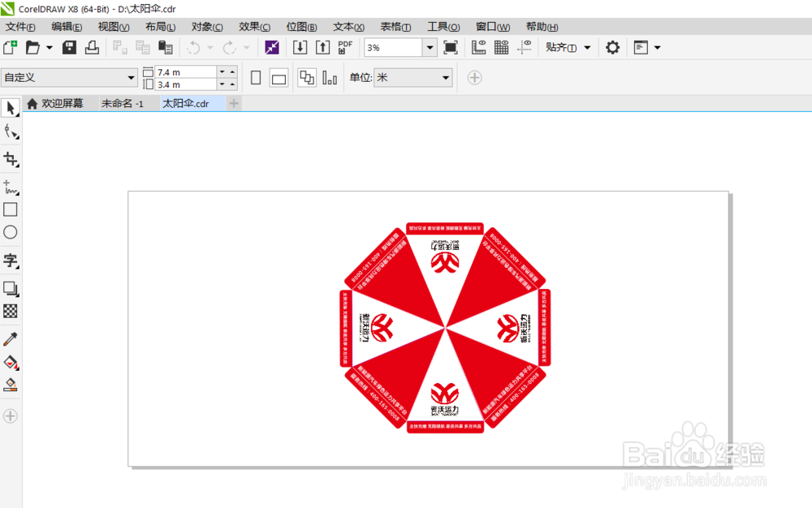Select the Pick tool
The width and height of the screenshot is (812, 508).
(x=11, y=108)
